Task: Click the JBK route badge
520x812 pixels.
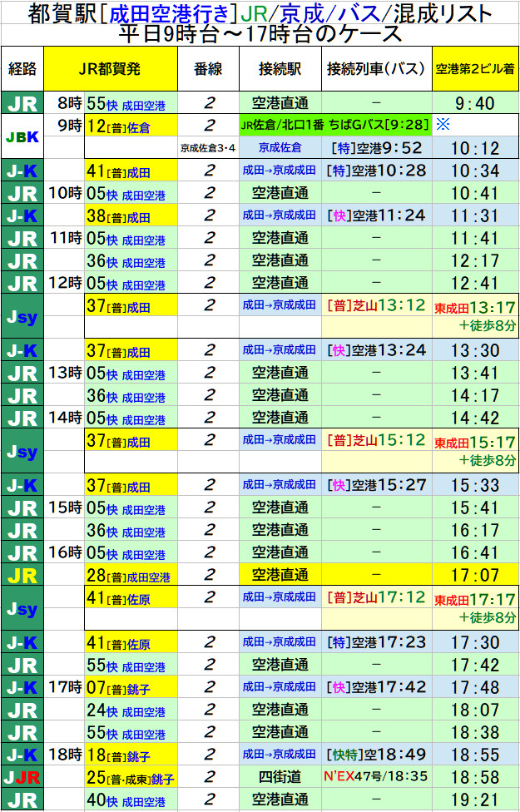Action: (x=22, y=136)
